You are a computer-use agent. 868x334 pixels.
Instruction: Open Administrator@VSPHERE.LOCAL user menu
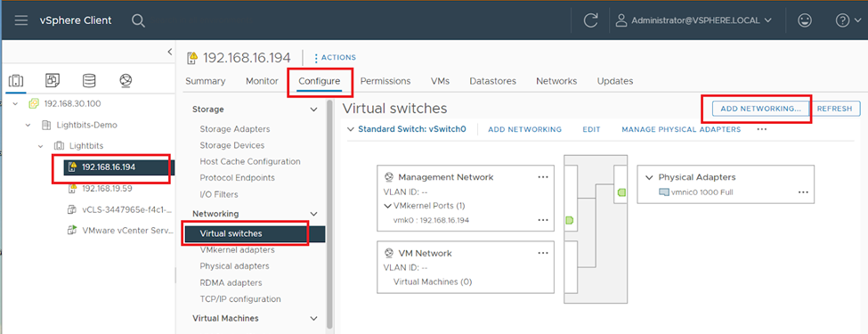pos(694,20)
